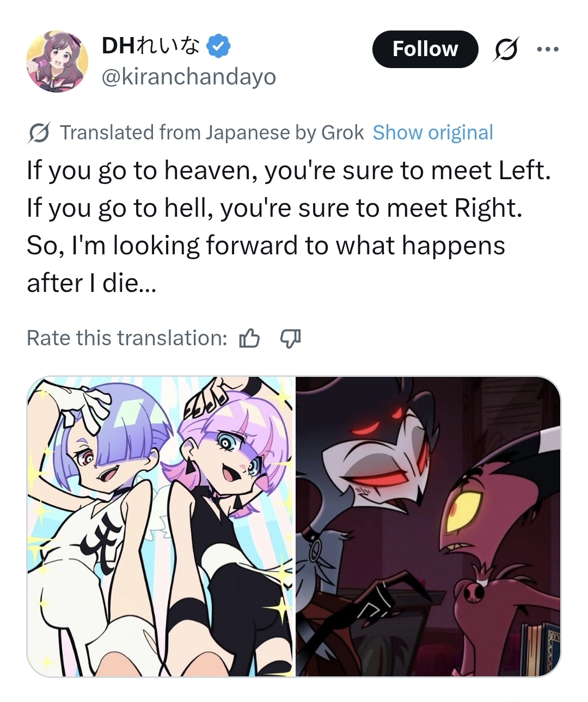Open the right image of two demons
Screen dimensions: 588x702
pyautogui.click(x=428, y=526)
